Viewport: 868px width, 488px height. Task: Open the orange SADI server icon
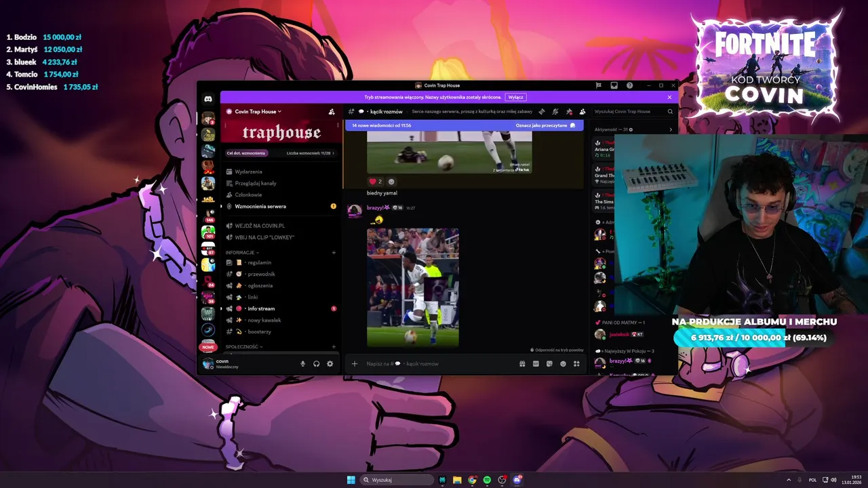coord(208,199)
